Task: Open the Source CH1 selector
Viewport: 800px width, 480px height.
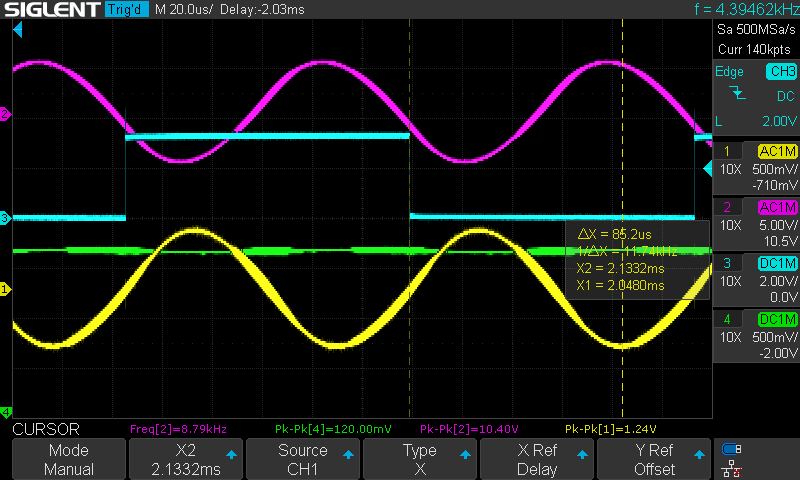Action: 303,460
